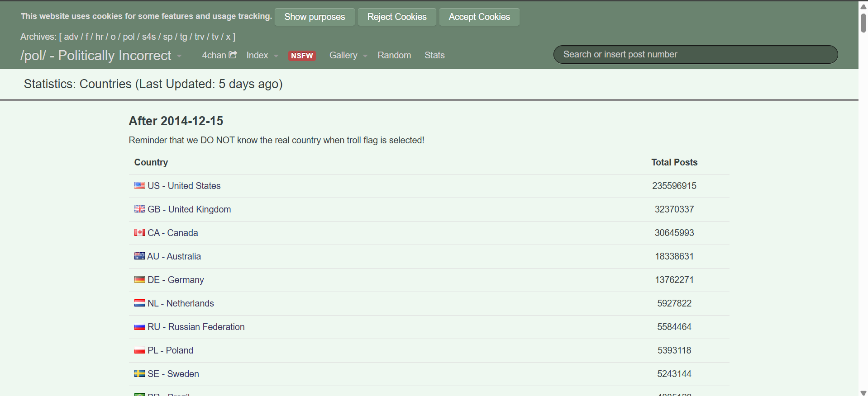Click NL - Netherlands text
The image size is (868, 396).
click(181, 303)
